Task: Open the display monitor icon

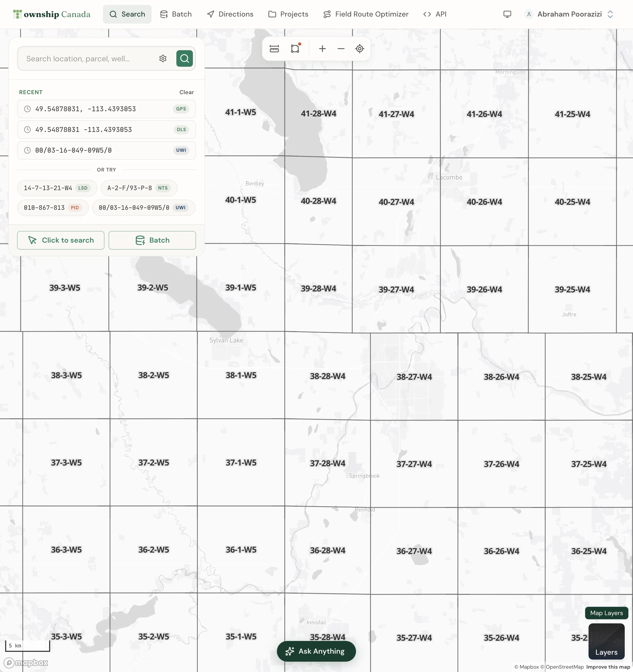Action: click(507, 14)
